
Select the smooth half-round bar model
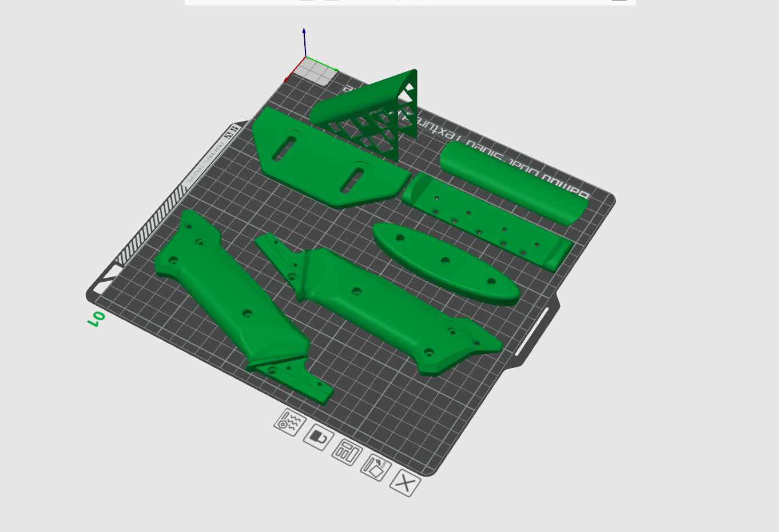[x=514, y=182]
